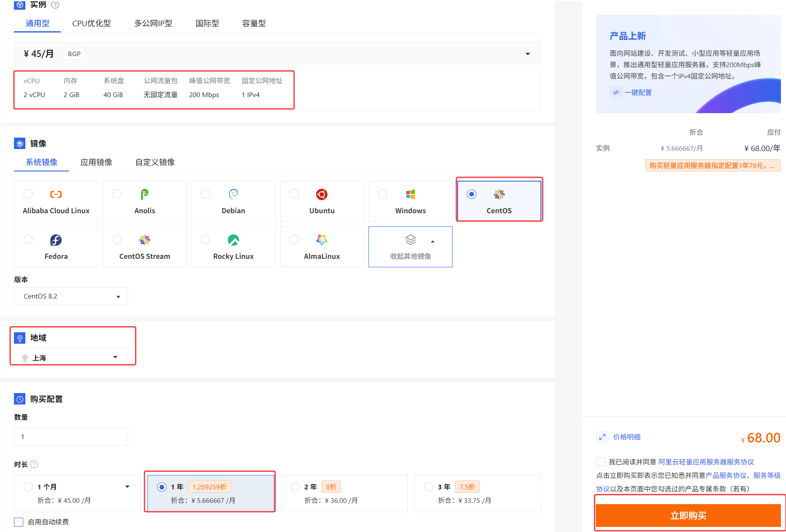
Task: Click the Fedora image logo icon
Action: click(x=56, y=240)
